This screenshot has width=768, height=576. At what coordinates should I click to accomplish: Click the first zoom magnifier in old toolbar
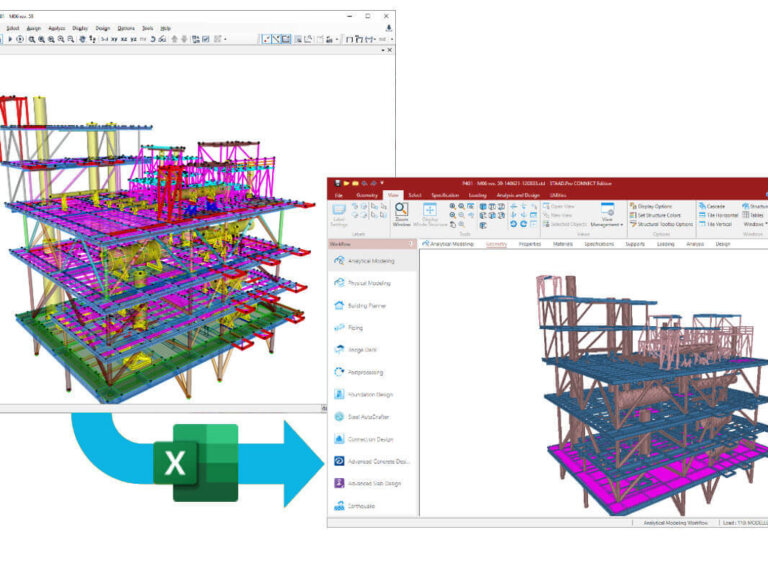pos(31,39)
